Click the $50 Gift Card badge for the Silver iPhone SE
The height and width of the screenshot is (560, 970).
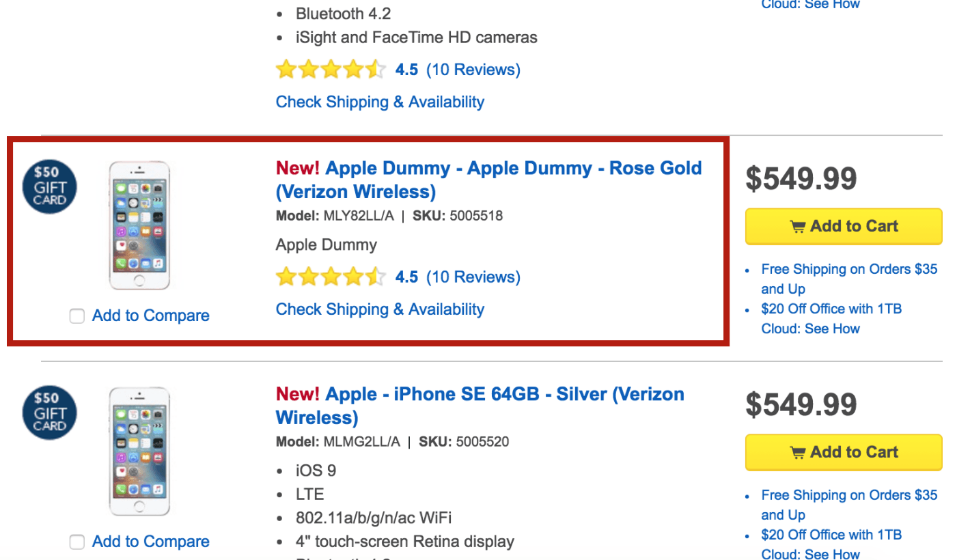(x=49, y=412)
